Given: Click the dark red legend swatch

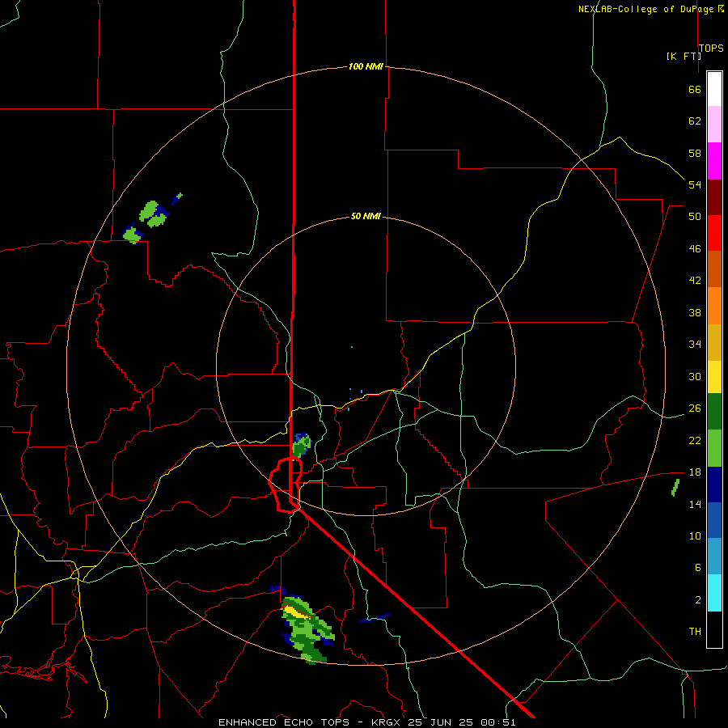Looking at the screenshot, I should pyautogui.click(x=714, y=197).
